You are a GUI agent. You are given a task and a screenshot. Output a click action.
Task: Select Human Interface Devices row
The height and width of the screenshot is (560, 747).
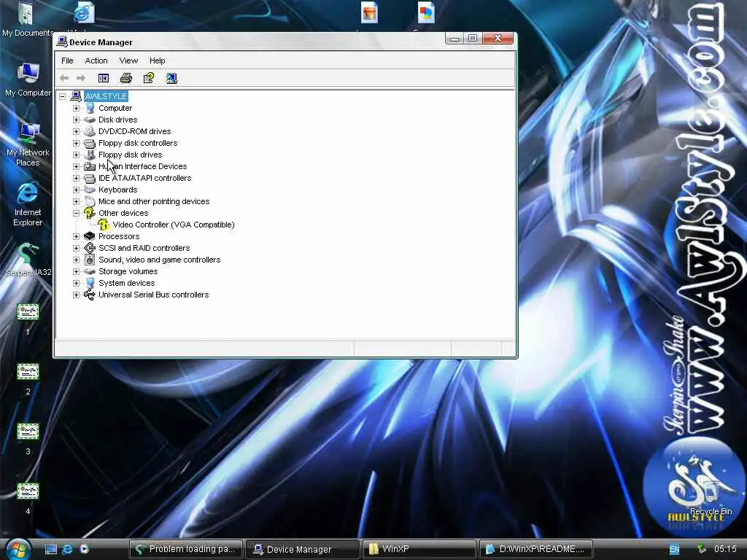142,166
